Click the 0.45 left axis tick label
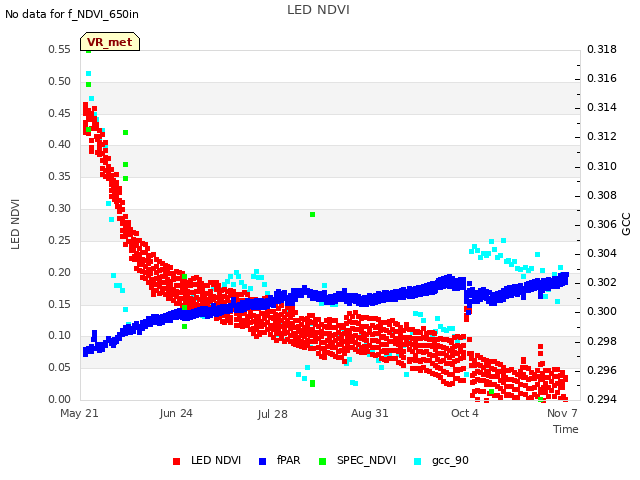This screenshot has width=640, height=480. point(60,113)
